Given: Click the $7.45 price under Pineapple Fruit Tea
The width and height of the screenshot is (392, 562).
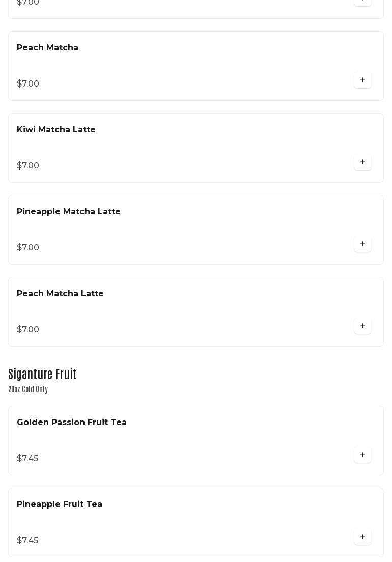Looking at the screenshot, I should click(x=27, y=540).
